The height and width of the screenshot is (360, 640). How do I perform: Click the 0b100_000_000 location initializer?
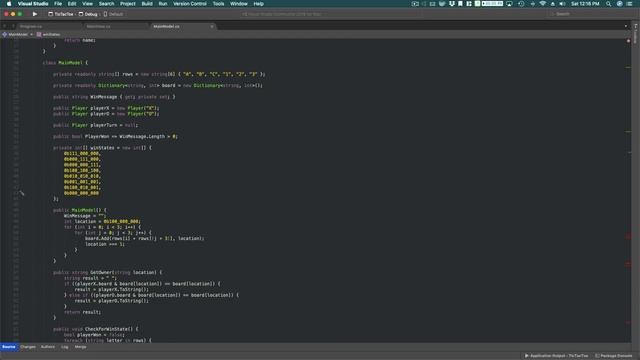pos(121,221)
